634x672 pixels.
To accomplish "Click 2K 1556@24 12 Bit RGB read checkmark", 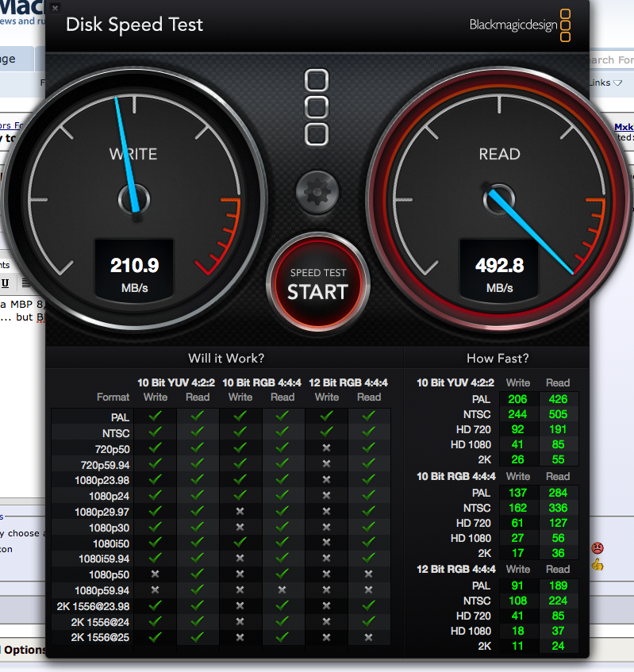I will (369, 621).
